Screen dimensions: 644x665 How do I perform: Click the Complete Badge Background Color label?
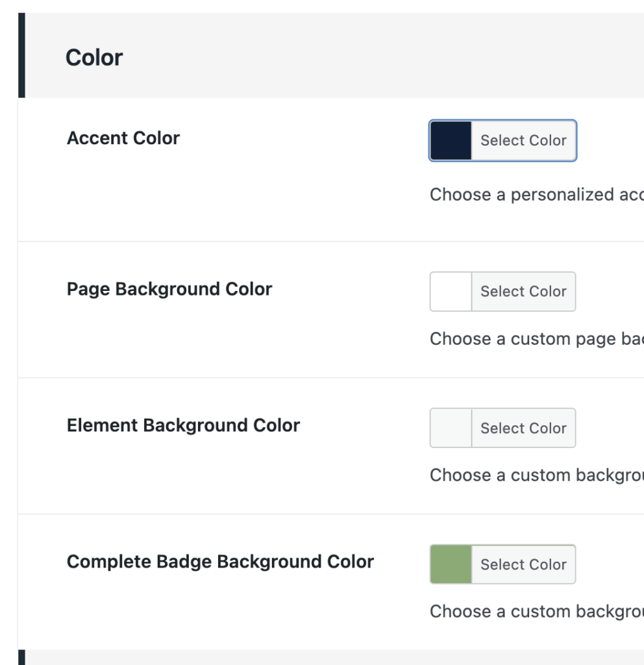[220, 562]
